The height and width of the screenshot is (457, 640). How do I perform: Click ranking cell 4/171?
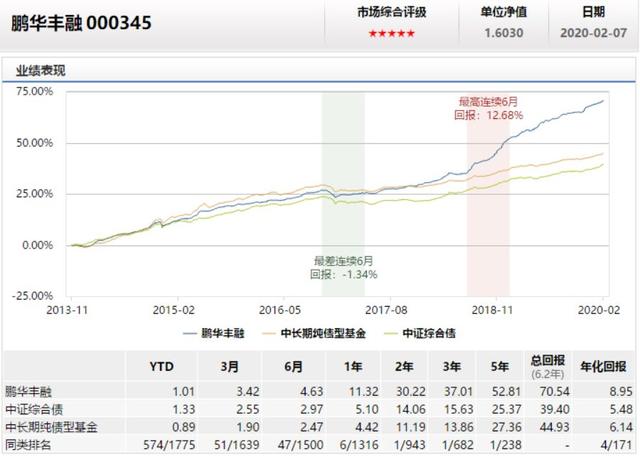[616, 445]
